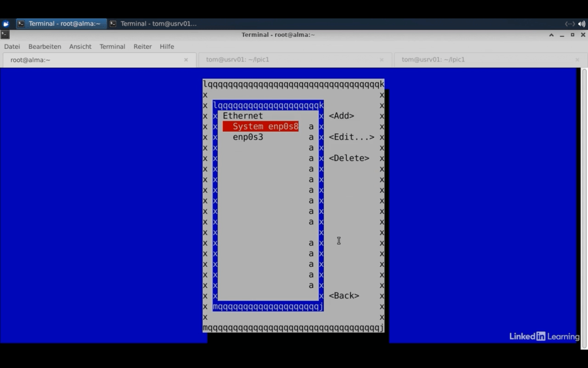Switch to Terminal - tom@usrv01 in the taskbar
The image size is (588, 368).
[x=153, y=24]
